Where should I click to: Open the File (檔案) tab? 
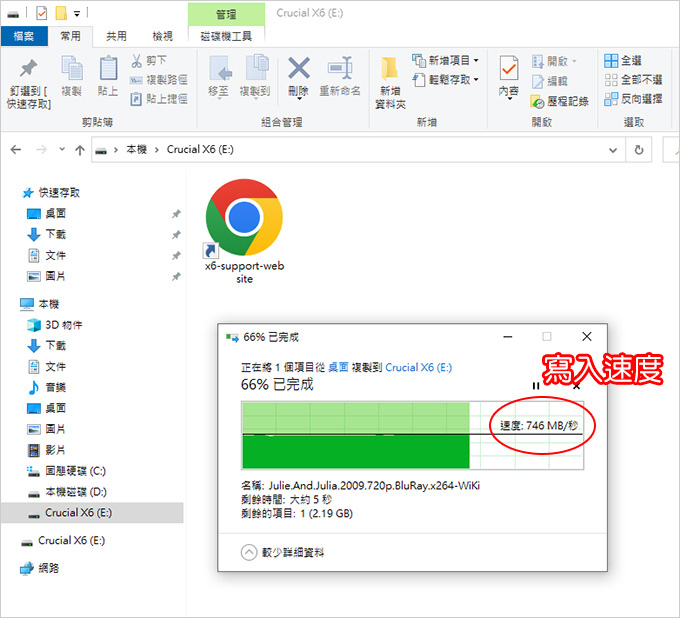tap(23, 36)
